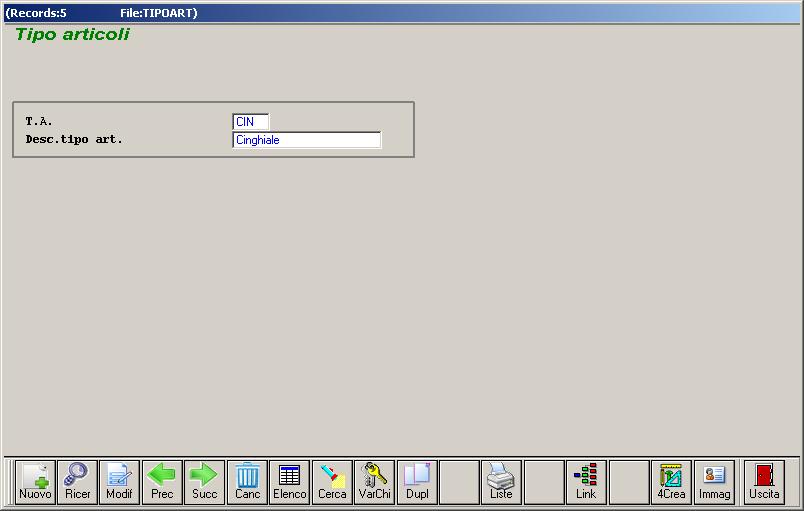The width and height of the screenshot is (804, 511).
Task: Go to previous record with Prec
Action: [x=162, y=482]
